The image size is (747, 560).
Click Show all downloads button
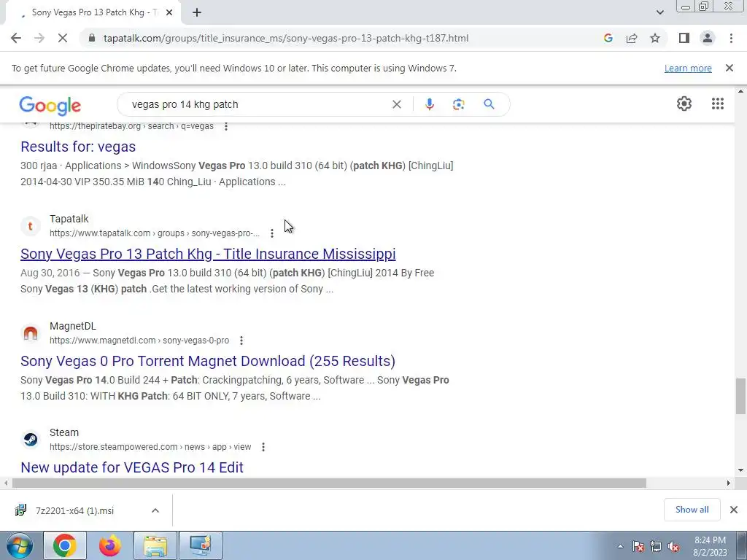click(692, 510)
